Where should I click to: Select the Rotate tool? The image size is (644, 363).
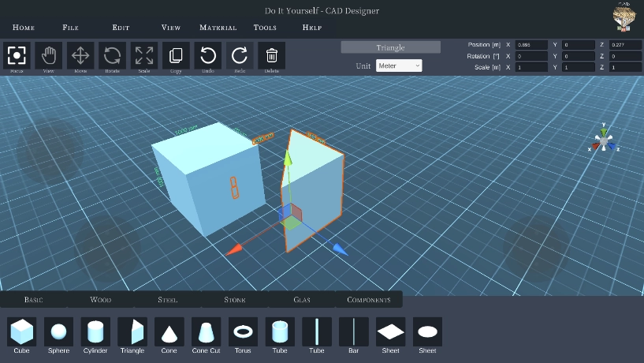click(x=112, y=55)
